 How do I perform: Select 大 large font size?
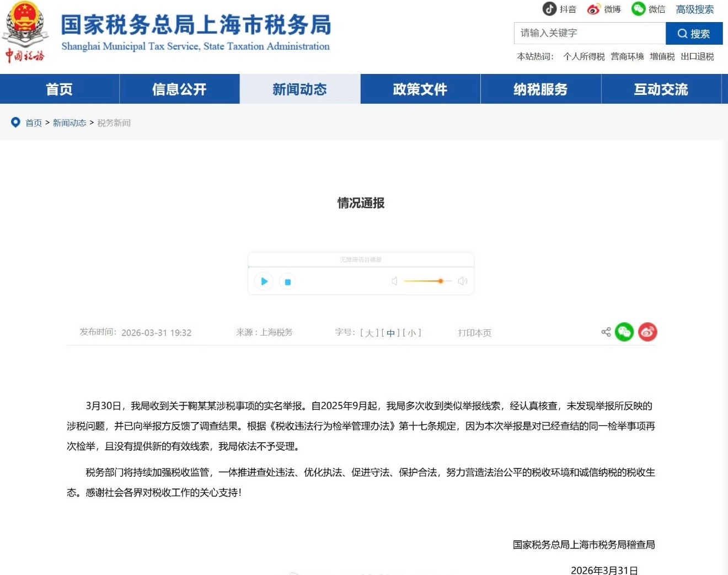[370, 333]
